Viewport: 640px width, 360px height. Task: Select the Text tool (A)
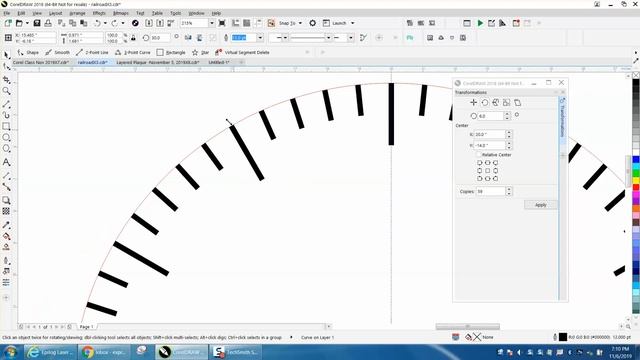coord(6,162)
